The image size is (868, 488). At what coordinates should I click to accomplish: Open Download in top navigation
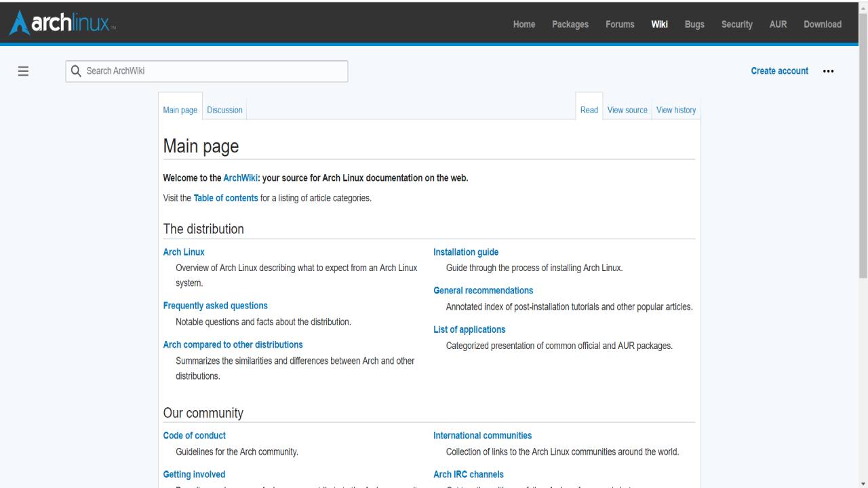823,24
